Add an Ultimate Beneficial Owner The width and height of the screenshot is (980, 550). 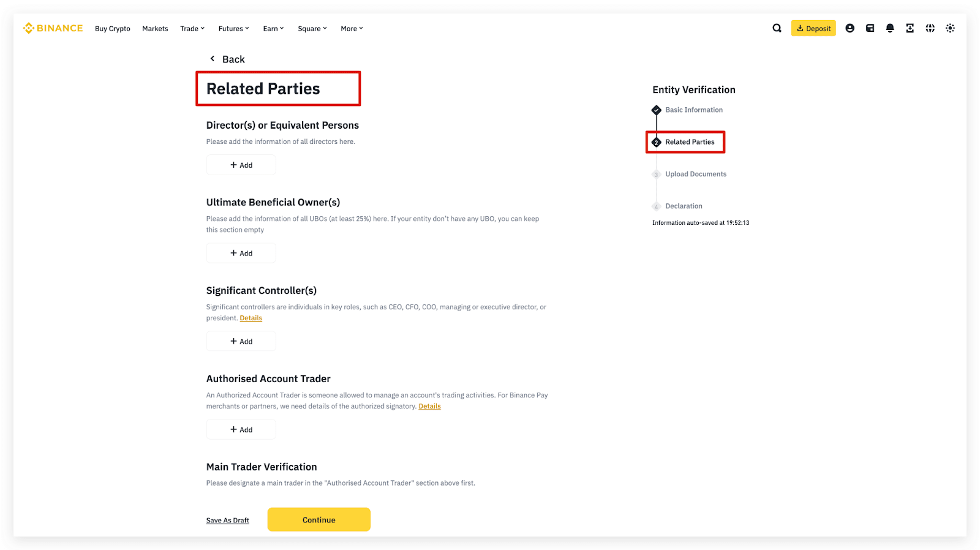241,253
